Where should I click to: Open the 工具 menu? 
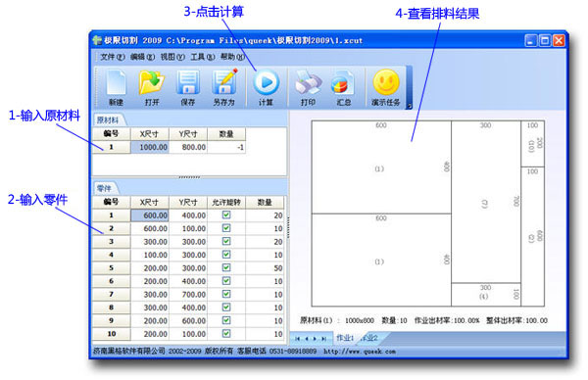coord(203,57)
